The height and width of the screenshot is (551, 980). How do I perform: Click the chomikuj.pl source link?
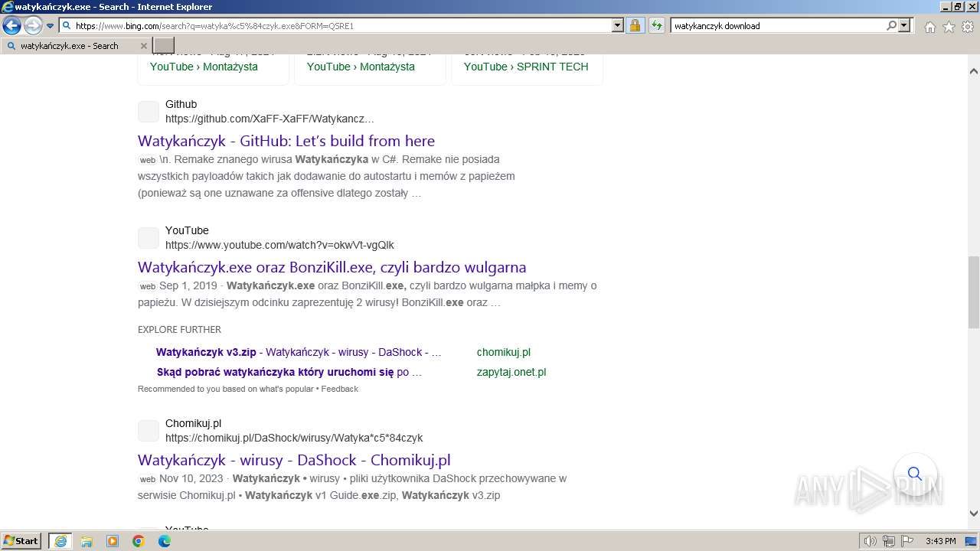tap(504, 352)
